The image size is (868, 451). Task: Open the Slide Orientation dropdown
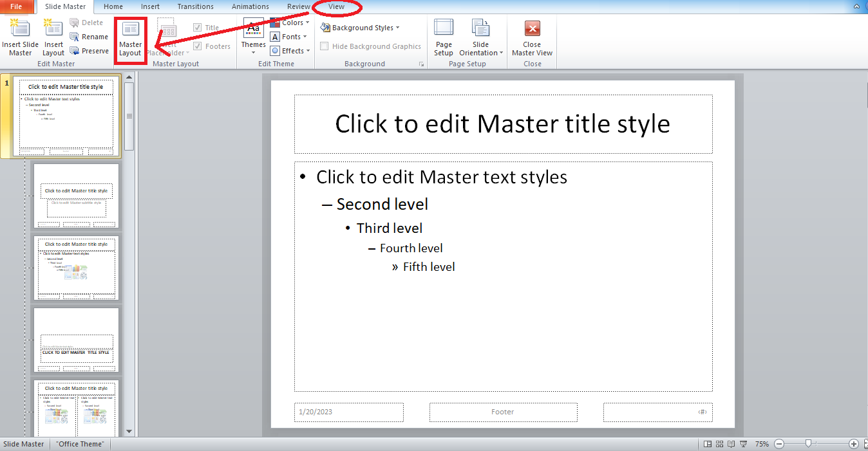click(480, 37)
